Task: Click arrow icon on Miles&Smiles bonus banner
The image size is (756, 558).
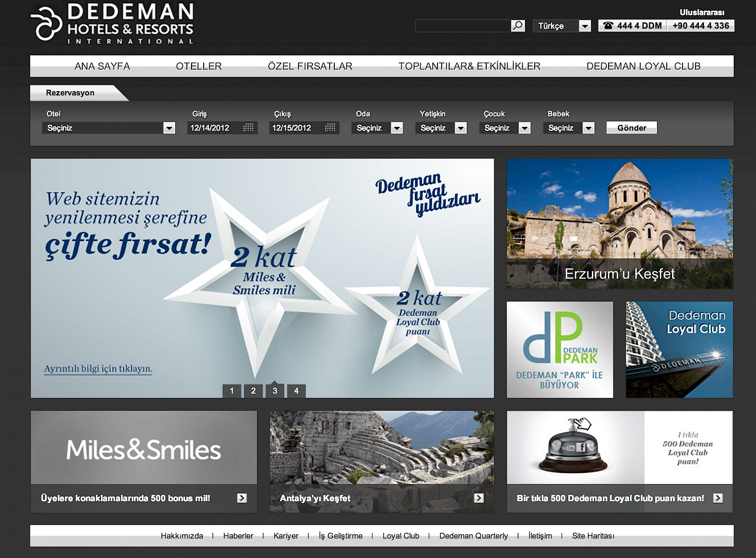Action: (242, 498)
